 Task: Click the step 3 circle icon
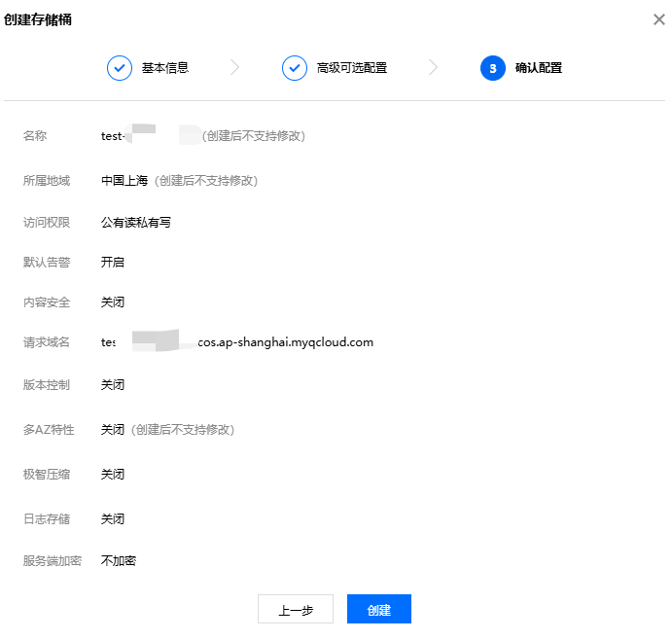493,68
